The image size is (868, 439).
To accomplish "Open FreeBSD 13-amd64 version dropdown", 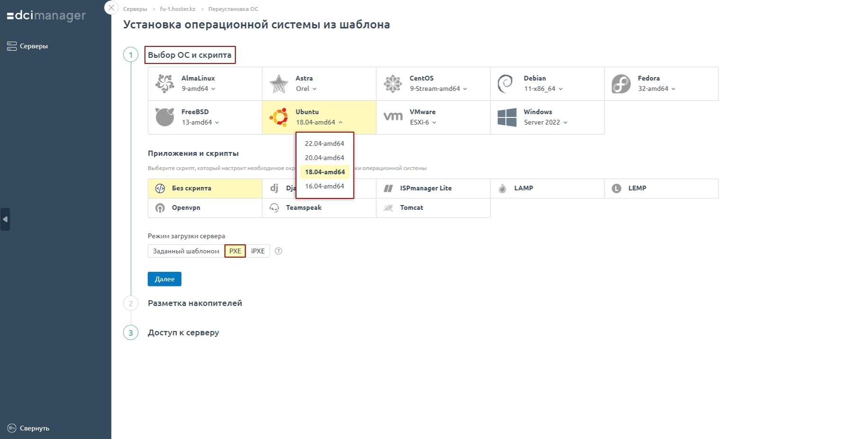I will [x=200, y=123].
